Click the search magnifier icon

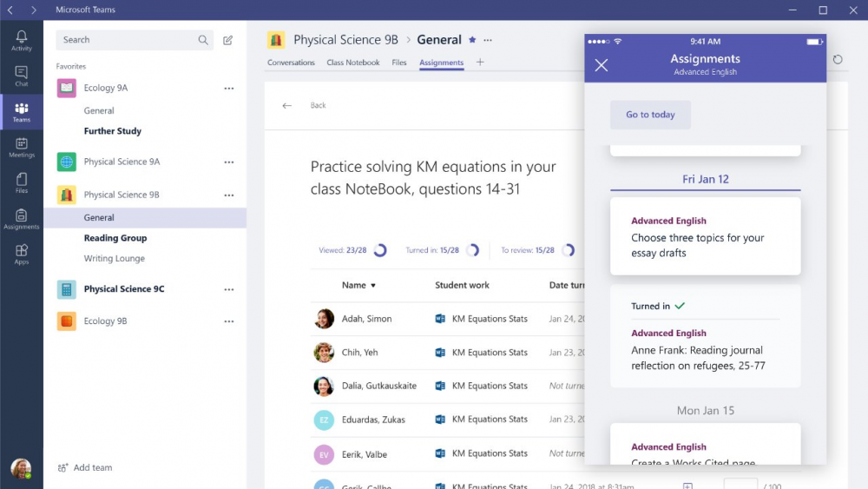pyautogui.click(x=203, y=40)
